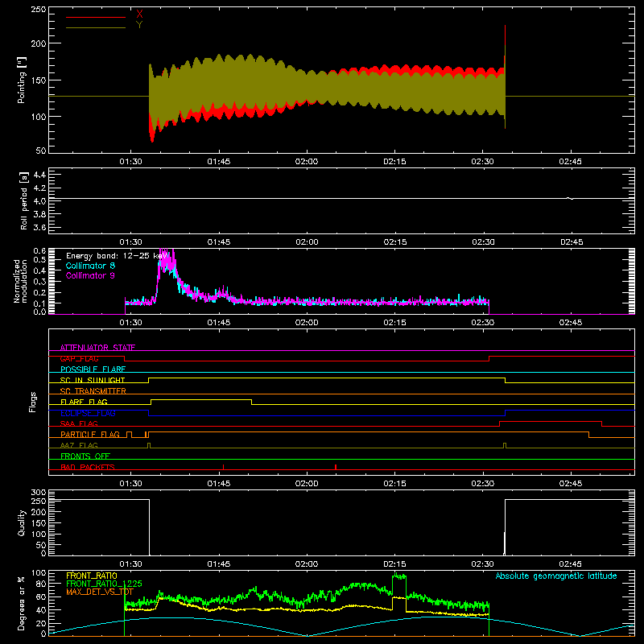Viewport: 644px width, 644px height.
Task: Click the 02:30 tick in quality panel
Action: (x=482, y=564)
